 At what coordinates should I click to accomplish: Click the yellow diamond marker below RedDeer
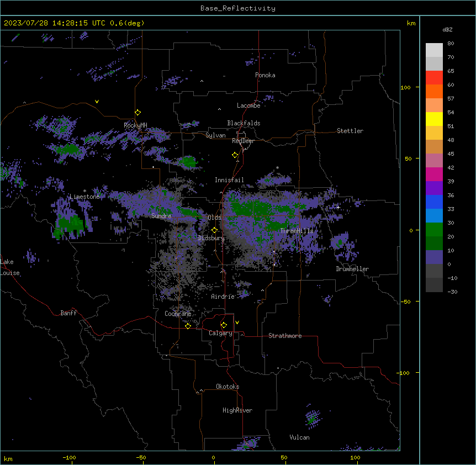(x=235, y=155)
